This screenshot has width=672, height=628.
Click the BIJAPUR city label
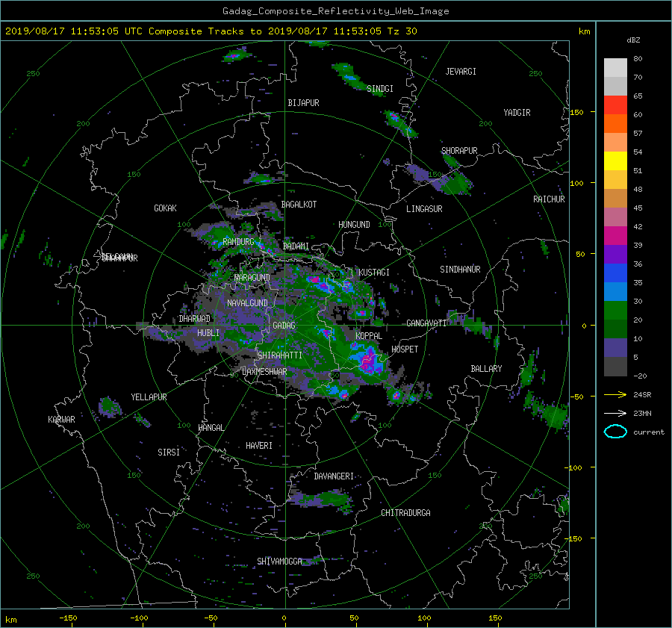[303, 103]
